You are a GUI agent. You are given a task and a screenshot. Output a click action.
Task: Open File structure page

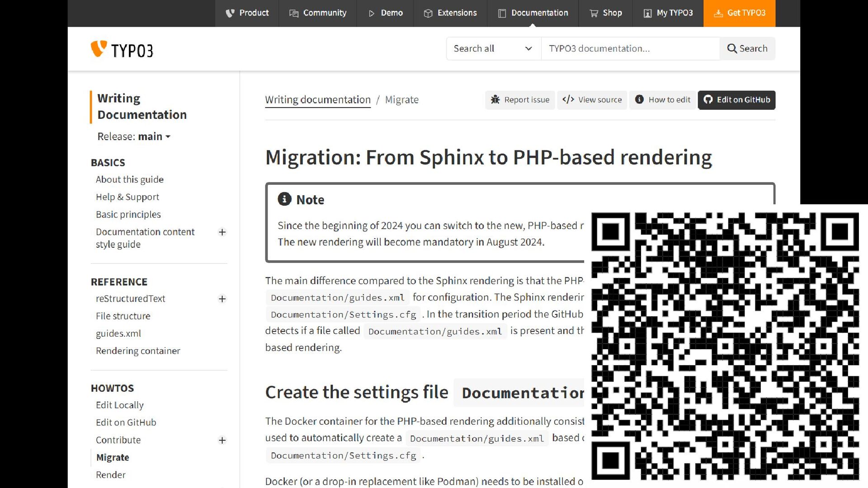tap(123, 316)
